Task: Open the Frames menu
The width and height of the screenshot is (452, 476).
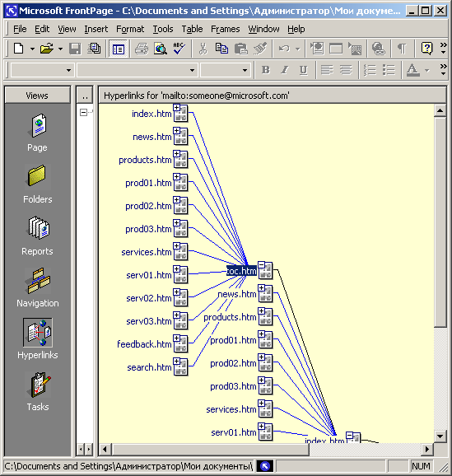Action: (226, 29)
